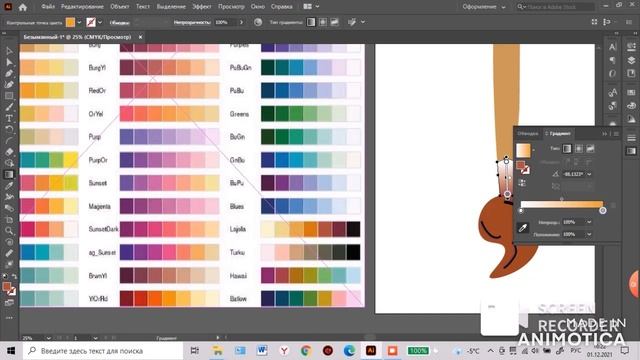
Task: Open the Эффект menu
Action: coord(202,7)
